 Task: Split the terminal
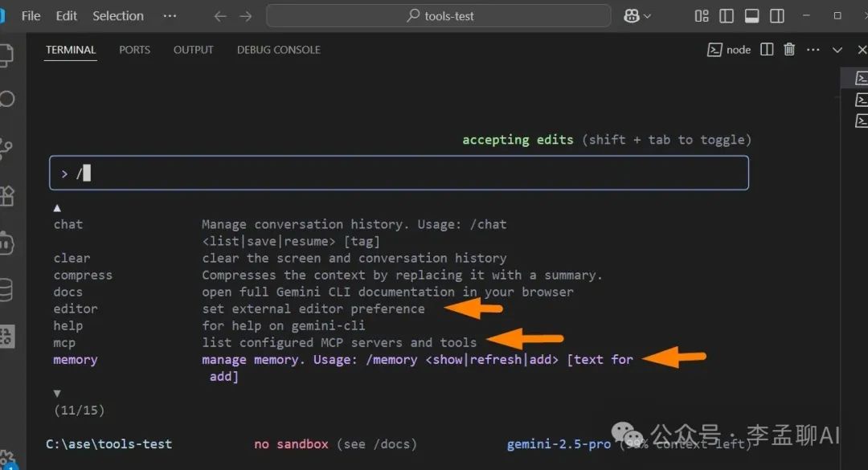coord(767,50)
